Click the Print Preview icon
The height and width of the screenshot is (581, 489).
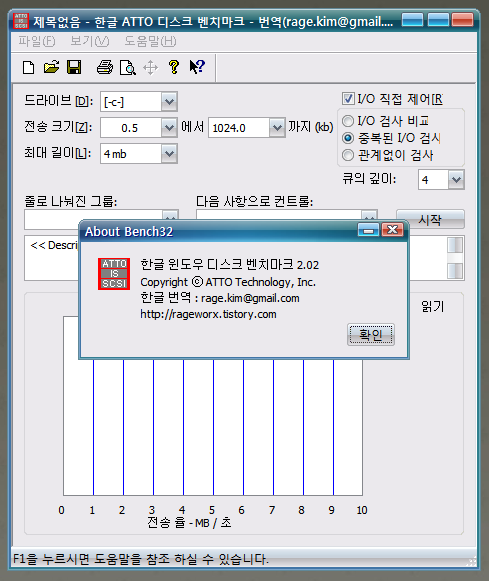click(128, 68)
